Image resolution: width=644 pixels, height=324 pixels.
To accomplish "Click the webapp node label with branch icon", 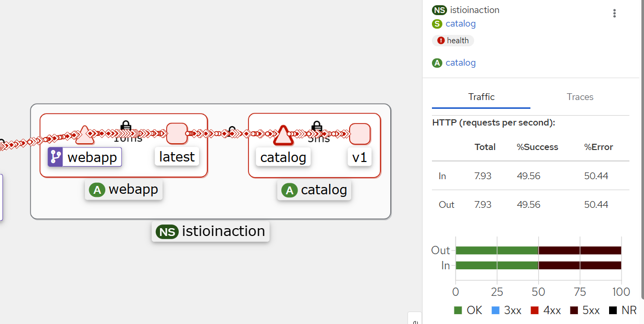I will [85, 157].
